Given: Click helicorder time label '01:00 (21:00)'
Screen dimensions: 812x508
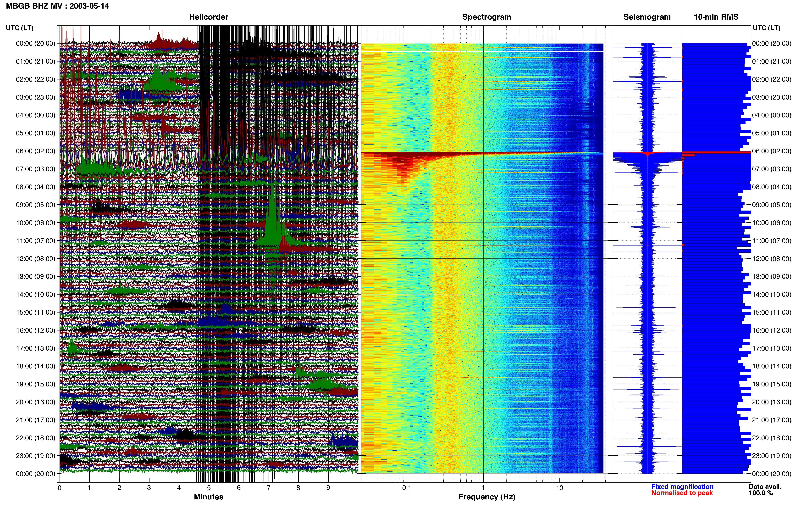Looking at the screenshot, I should (36, 61).
